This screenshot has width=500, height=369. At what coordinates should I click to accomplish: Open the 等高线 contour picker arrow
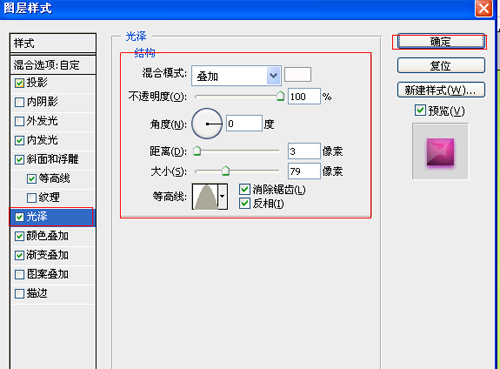tap(222, 196)
